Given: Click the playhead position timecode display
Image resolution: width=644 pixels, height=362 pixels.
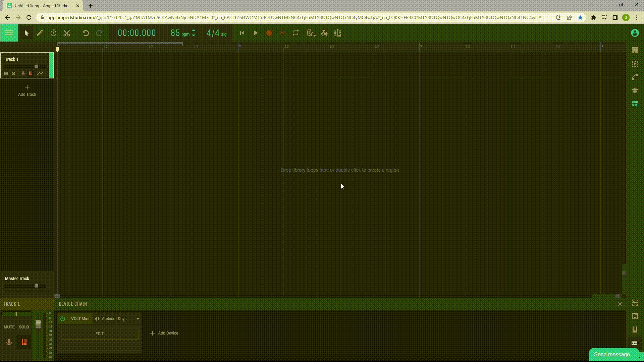Looking at the screenshot, I should [136, 33].
